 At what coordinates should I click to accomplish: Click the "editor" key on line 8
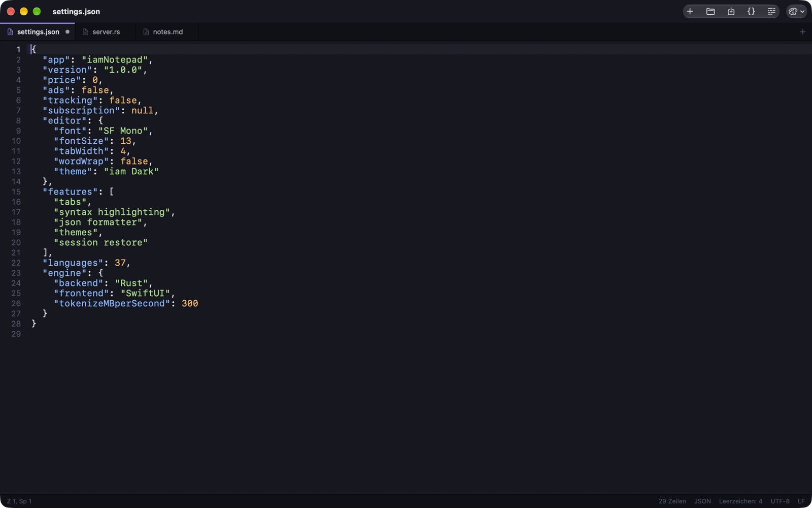(64, 120)
